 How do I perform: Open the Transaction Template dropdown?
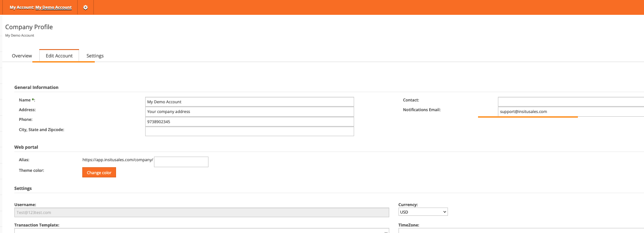201,230
